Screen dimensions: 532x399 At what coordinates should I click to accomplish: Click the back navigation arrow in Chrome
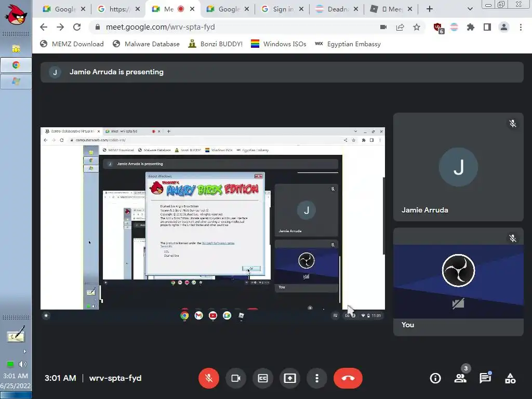click(x=44, y=27)
